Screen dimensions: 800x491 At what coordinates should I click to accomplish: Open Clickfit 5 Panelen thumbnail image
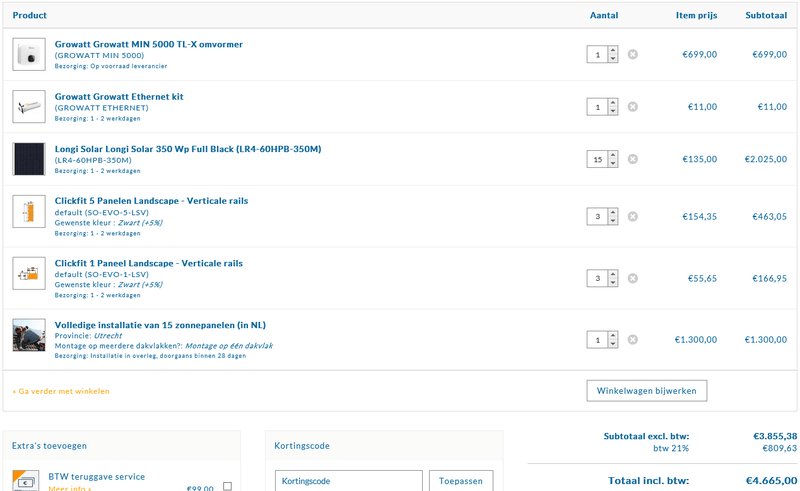point(29,211)
